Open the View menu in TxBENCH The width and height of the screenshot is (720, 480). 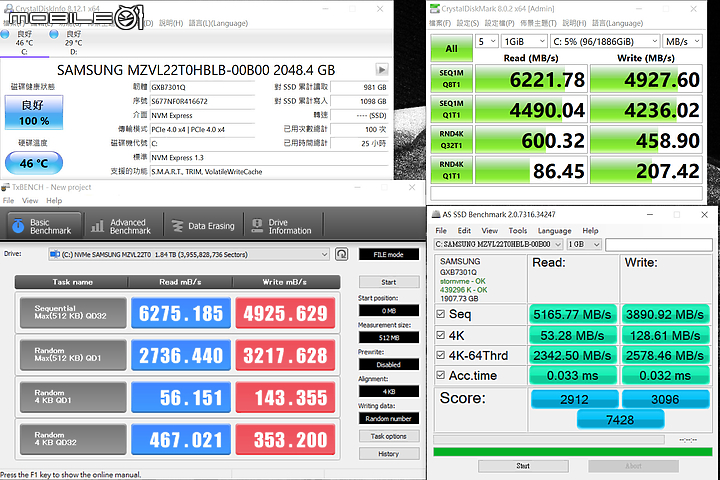click(x=30, y=201)
